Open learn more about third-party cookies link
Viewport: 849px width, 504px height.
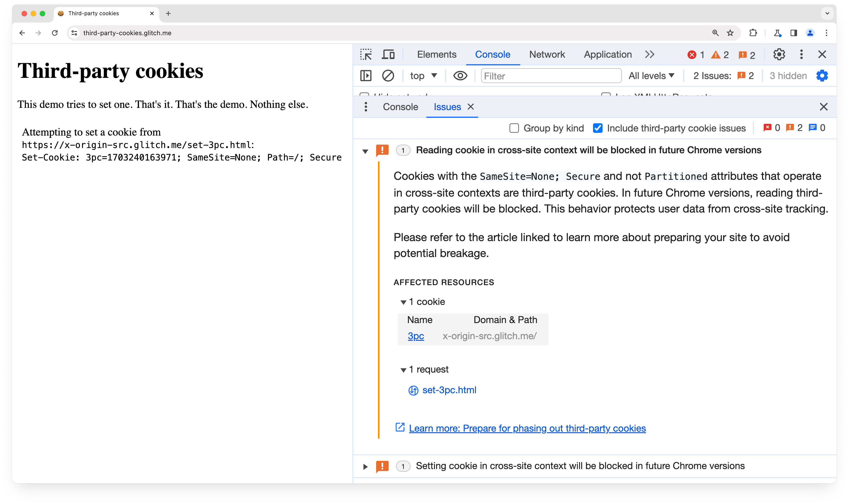click(x=527, y=428)
